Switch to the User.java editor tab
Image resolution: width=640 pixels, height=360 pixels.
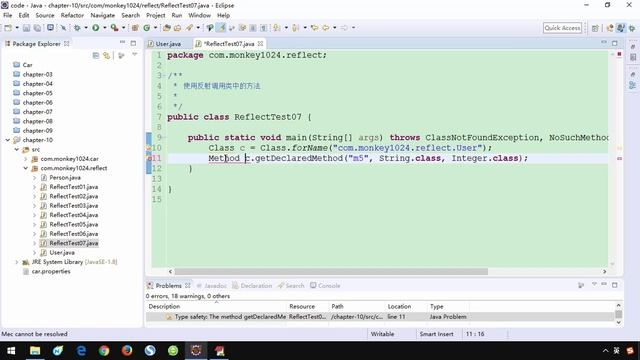click(x=164, y=44)
